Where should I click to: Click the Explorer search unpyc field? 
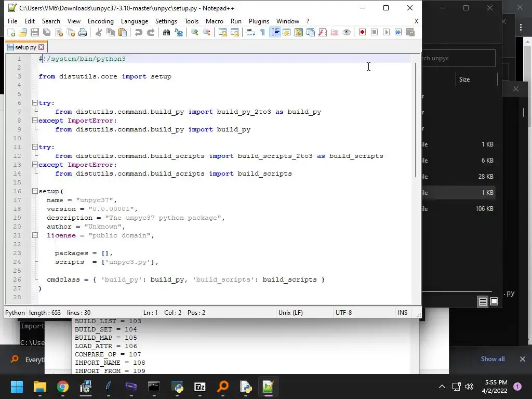tap(458, 58)
